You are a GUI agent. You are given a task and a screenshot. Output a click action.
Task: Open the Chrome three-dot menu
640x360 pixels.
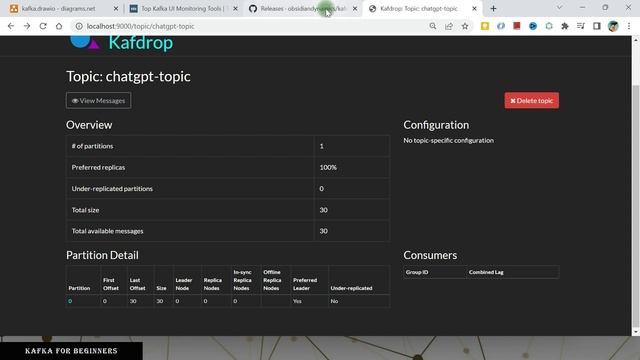tap(629, 26)
